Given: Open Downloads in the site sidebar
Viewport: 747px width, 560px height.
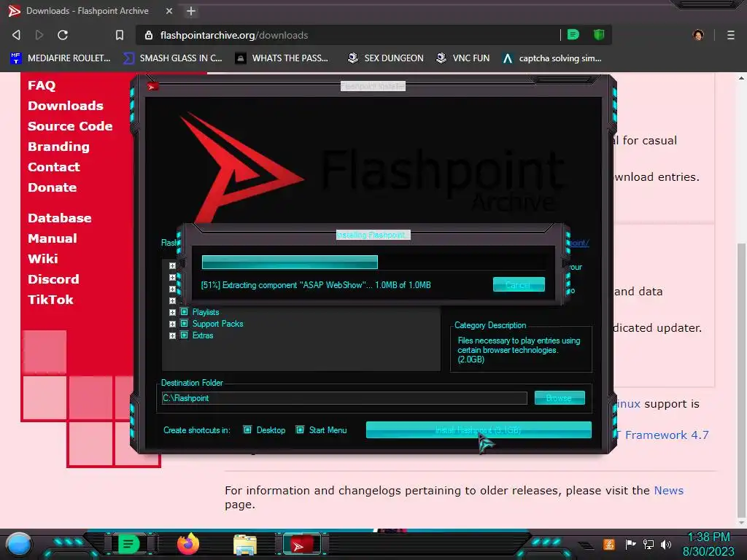Looking at the screenshot, I should point(65,106).
